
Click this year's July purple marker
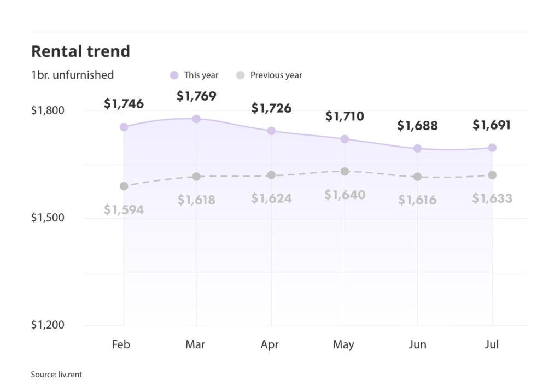(492, 148)
